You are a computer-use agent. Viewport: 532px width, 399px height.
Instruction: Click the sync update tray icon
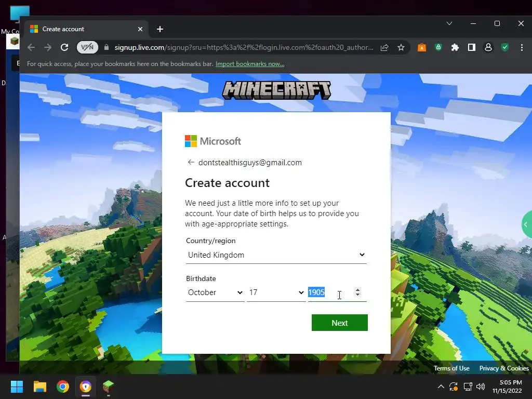453,387
